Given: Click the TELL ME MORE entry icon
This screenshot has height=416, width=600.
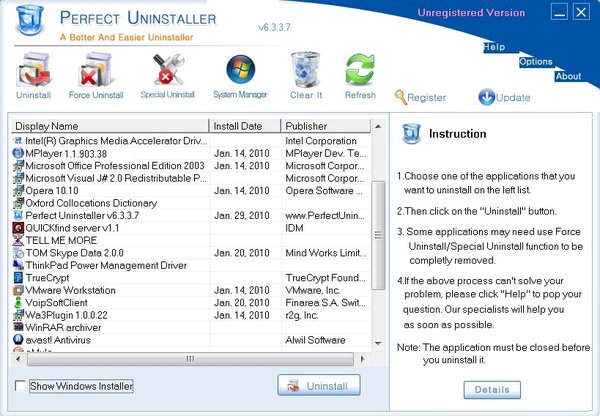Looking at the screenshot, I should coord(18,240).
